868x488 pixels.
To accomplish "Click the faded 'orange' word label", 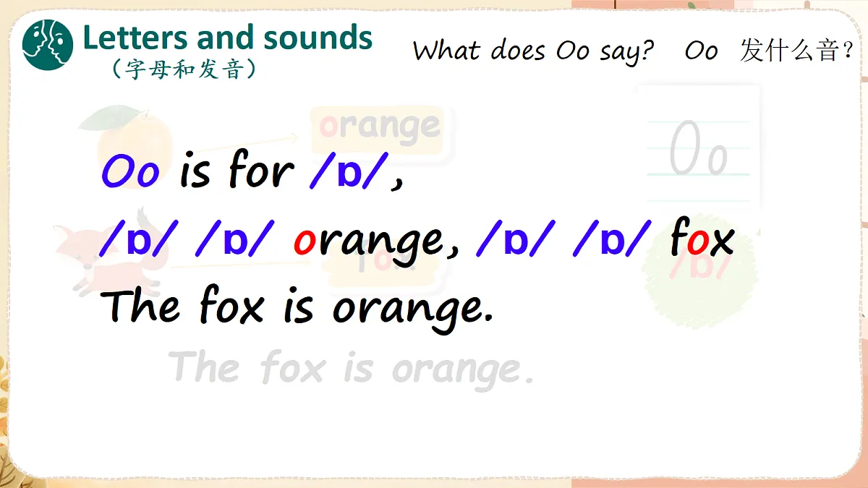I will [377, 127].
